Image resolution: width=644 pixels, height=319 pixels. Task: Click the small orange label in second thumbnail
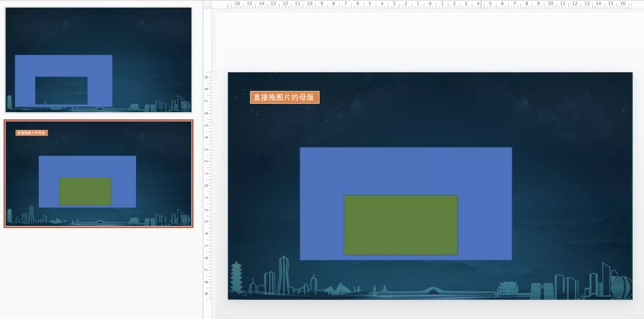click(x=32, y=133)
